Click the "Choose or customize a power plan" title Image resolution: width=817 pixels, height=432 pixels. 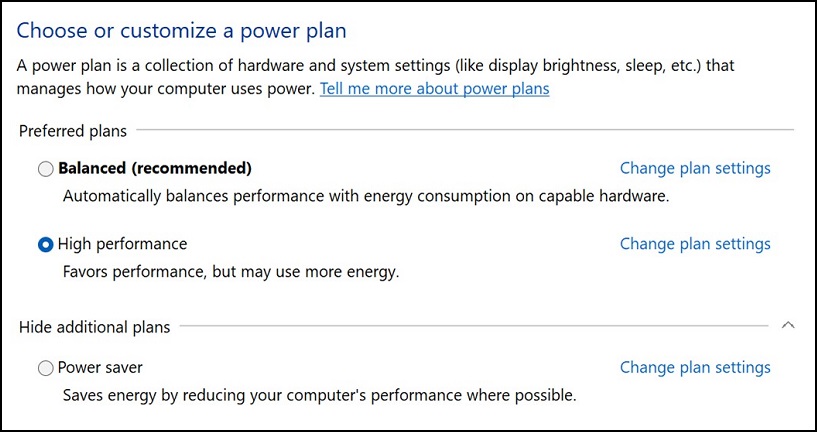(x=182, y=31)
